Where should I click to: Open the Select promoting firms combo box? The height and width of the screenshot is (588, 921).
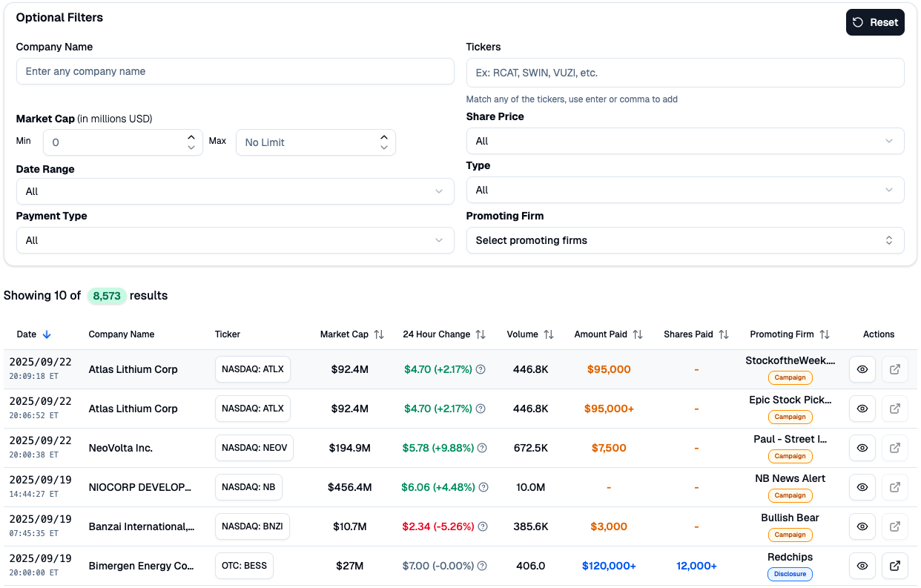point(684,240)
